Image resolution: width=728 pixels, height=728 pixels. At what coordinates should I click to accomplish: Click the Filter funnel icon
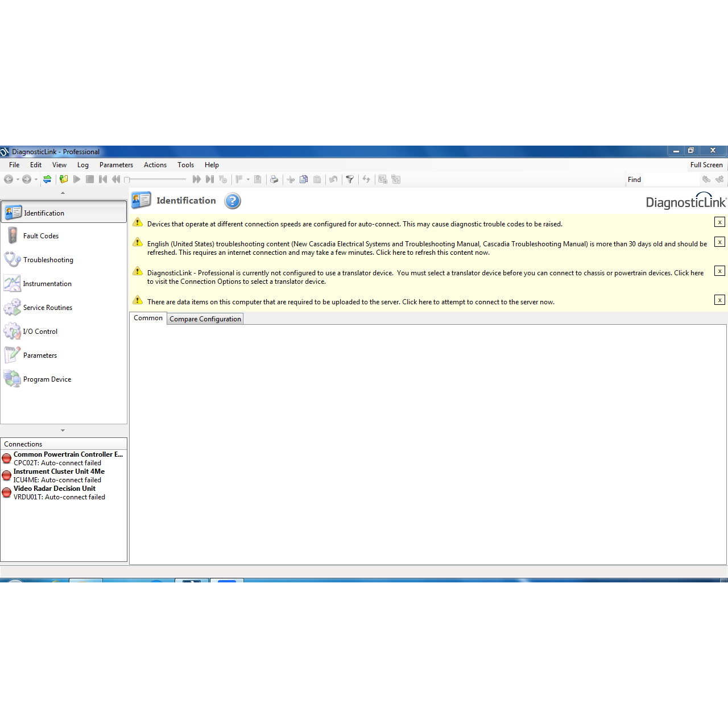(350, 179)
